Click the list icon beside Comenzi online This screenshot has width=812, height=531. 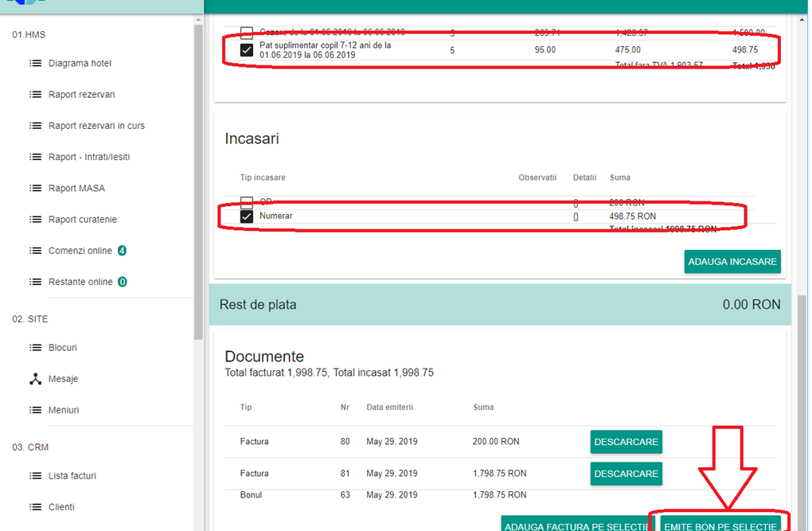coord(35,251)
